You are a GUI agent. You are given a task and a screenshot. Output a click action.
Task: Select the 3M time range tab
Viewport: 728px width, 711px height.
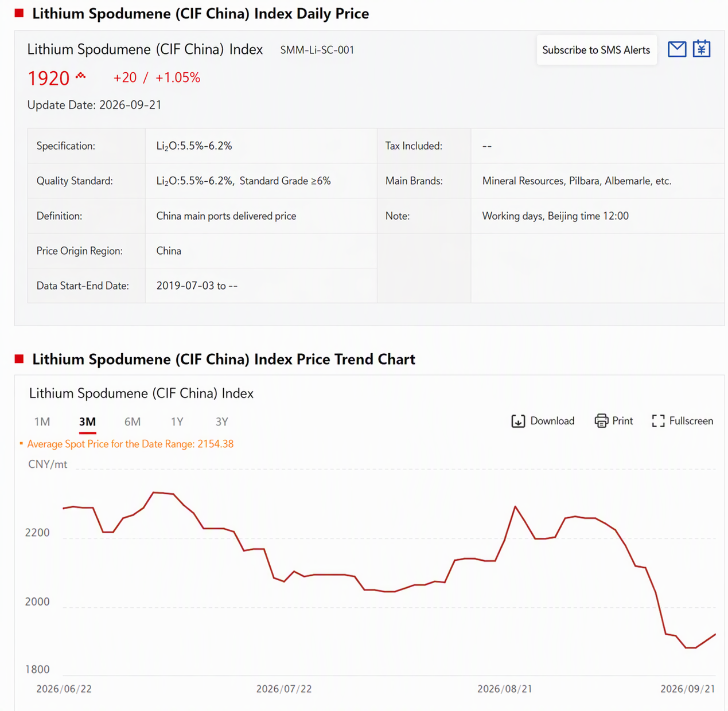coord(87,421)
